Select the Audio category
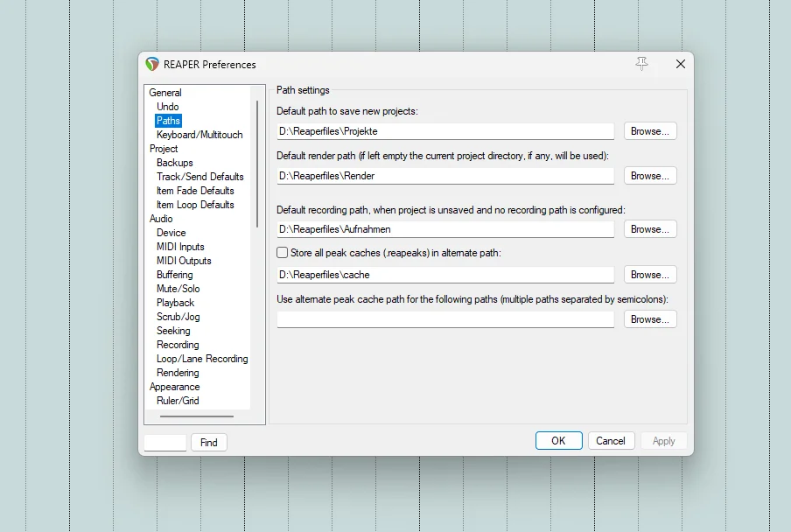 pos(161,219)
